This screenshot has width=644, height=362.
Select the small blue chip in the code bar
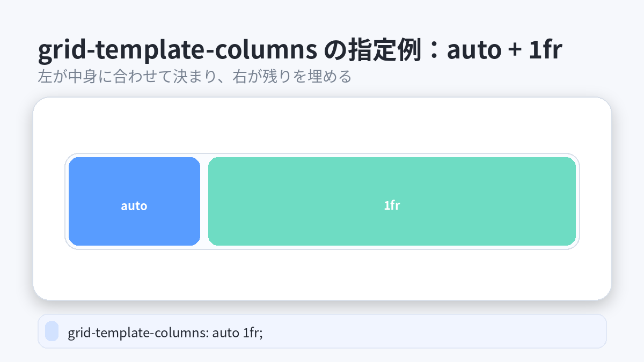[x=52, y=331]
